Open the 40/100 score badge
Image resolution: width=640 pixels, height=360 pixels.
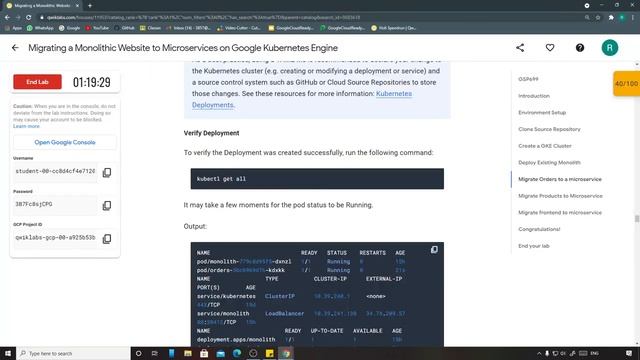click(627, 84)
